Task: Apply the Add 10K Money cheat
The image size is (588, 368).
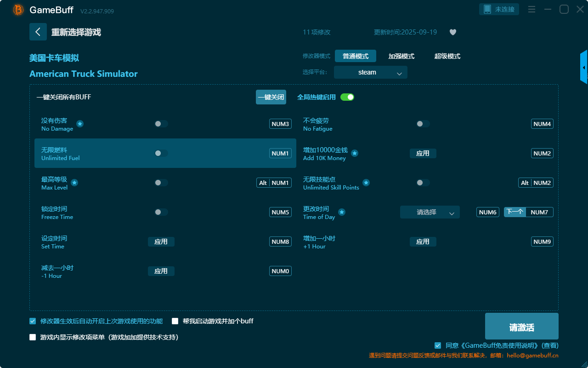Action: coord(423,153)
